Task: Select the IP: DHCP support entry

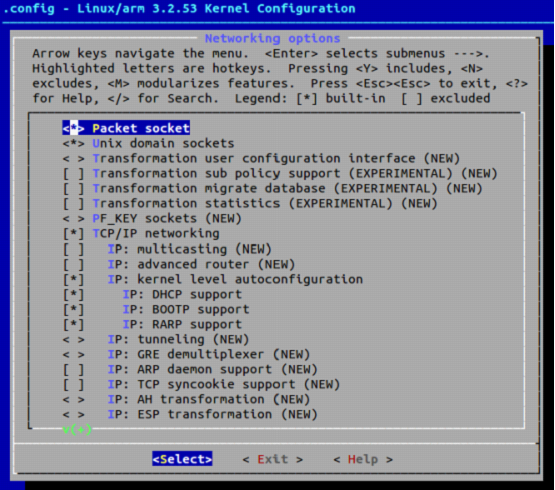Action: pyautogui.click(x=182, y=295)
